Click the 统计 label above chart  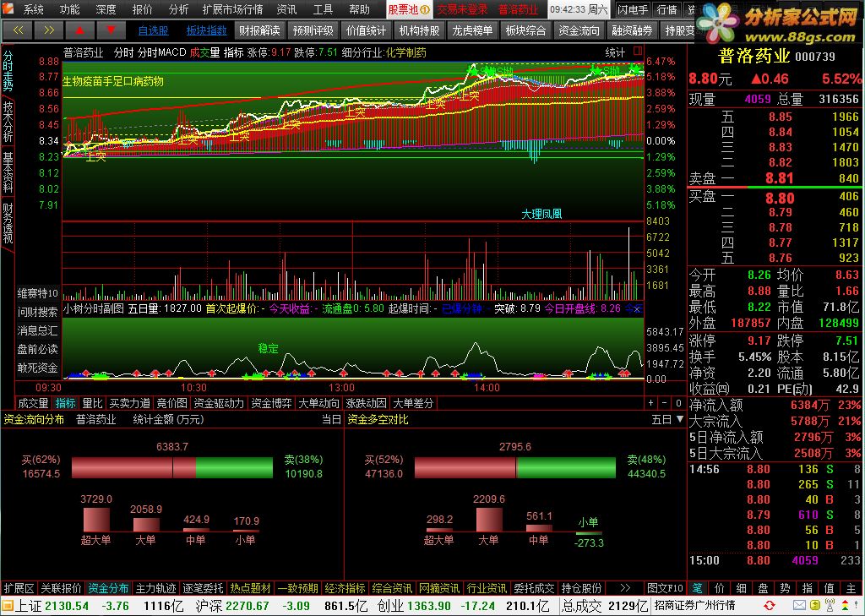615,52
